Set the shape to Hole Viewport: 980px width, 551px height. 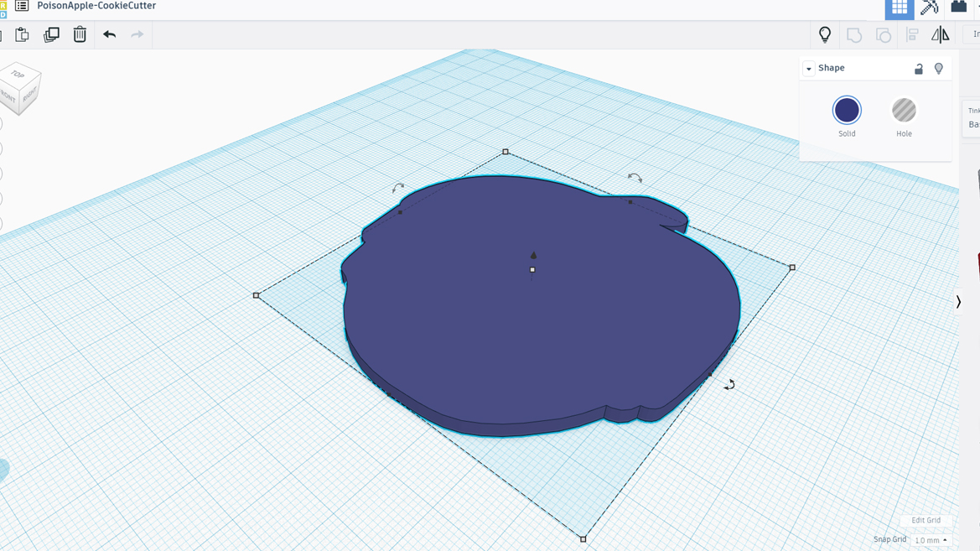[x=904, y=110]
